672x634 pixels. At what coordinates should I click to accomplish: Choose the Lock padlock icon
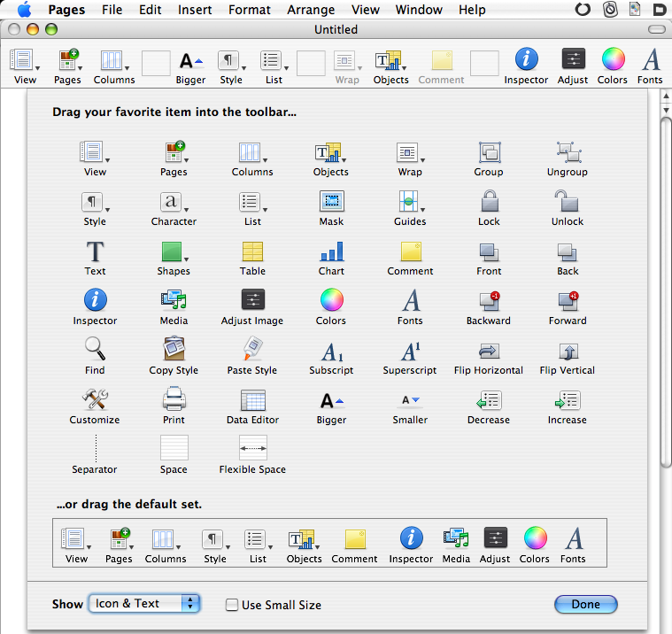pos(490,201)
